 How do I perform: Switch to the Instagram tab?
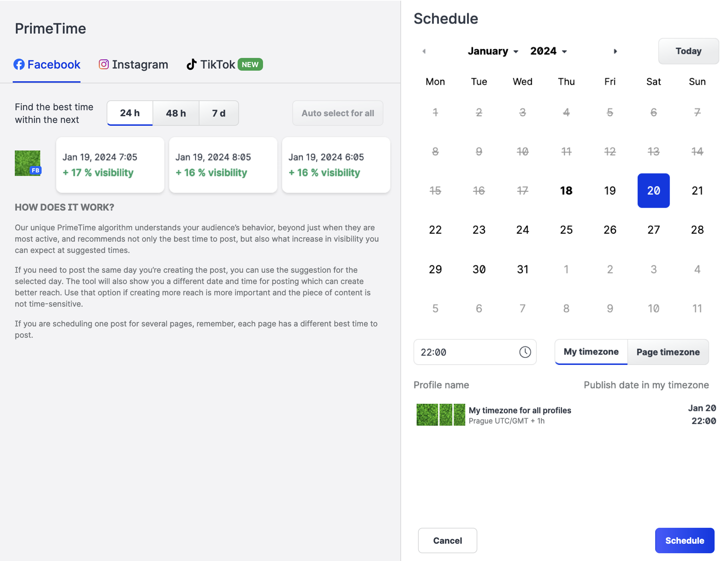tap(133, 64)
